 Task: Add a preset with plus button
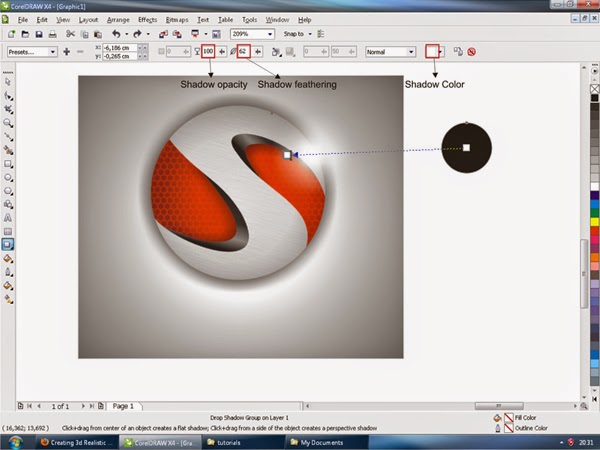point(67,52)
